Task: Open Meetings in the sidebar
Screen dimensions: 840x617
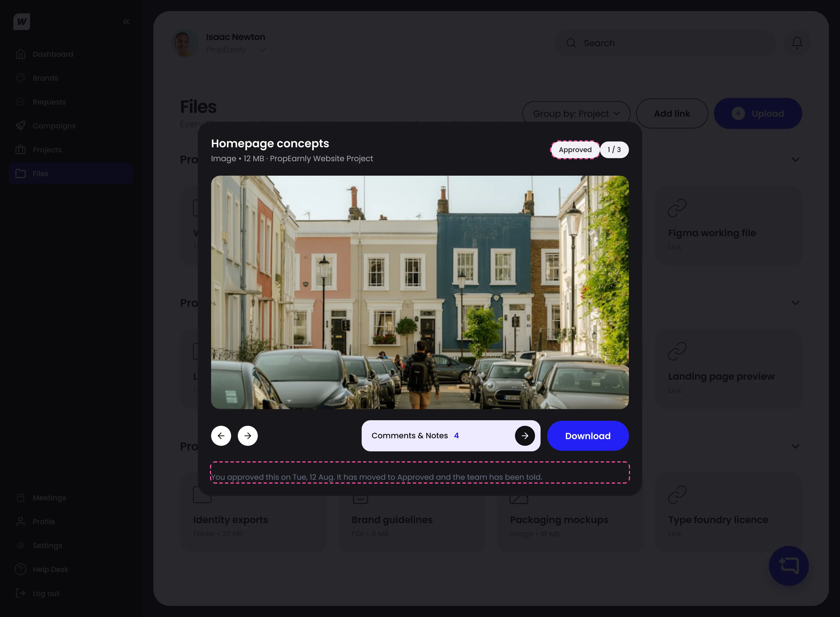Action: (71, 498)
